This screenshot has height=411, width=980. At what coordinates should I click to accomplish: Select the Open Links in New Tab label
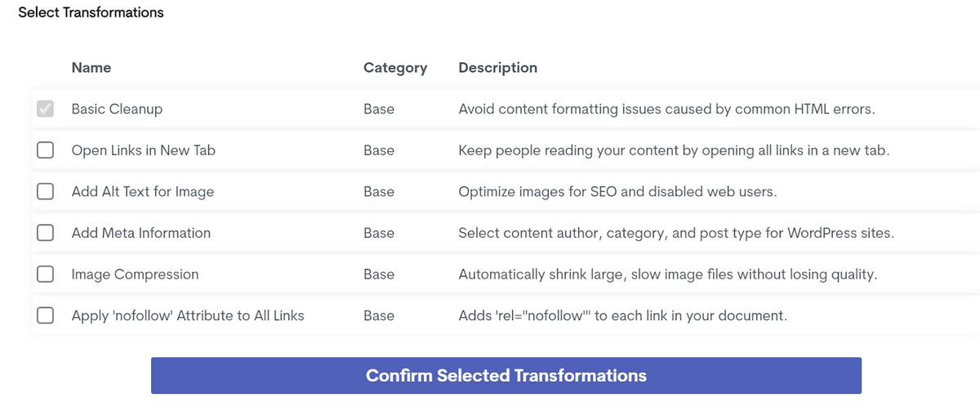pos(144,150)
